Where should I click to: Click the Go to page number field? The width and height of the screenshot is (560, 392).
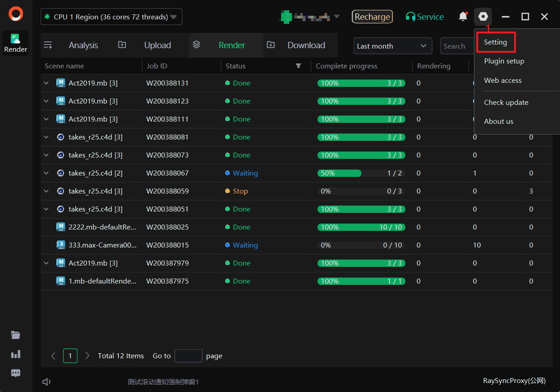pos(188,356)
